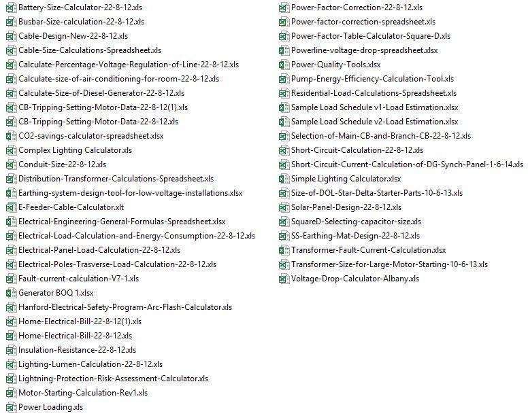The height and width of the screenshot is (420, 528).
Task: Click the icon next to Busbar-Size-calculation-22-8-12.xls
Action: (11, 22)
